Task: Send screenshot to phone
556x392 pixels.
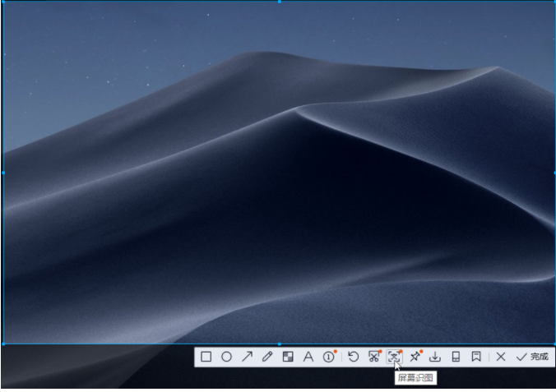Action: click(x=456, y=357)
